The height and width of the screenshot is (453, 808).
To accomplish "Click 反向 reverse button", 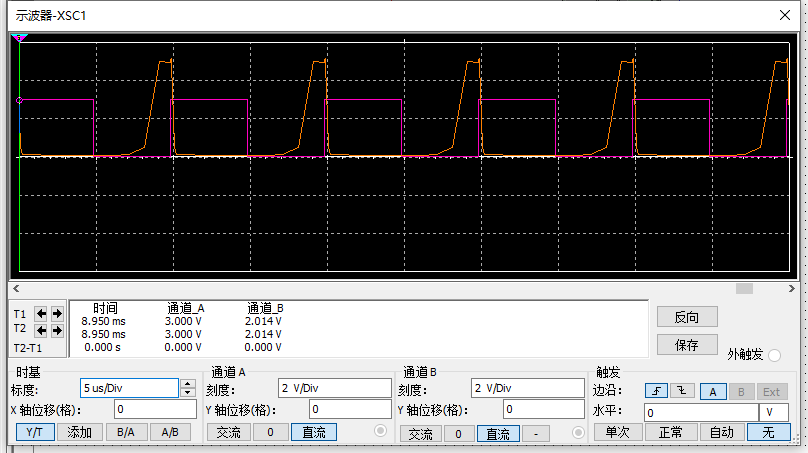I will pyautogui.click(x=687, y=317).
